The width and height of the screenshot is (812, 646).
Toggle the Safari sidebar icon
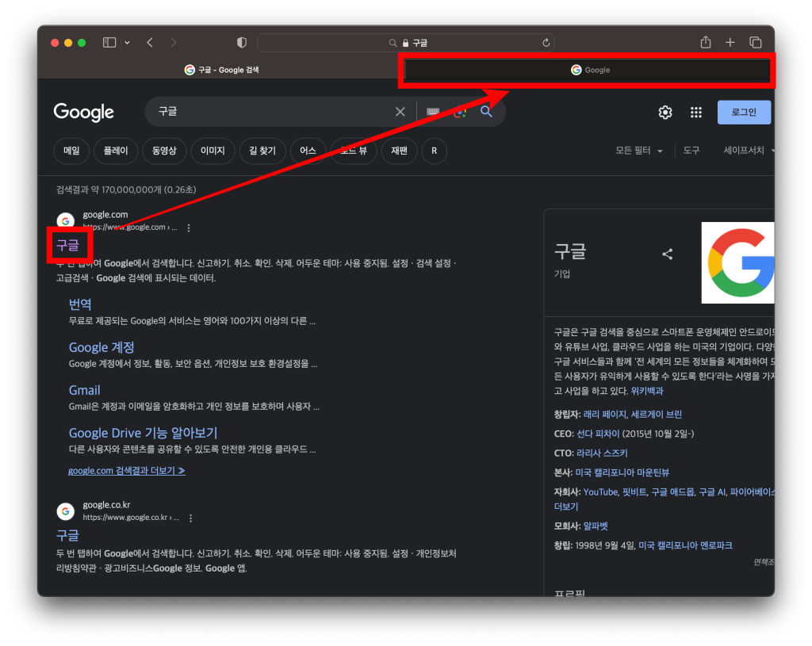point(109,43)
